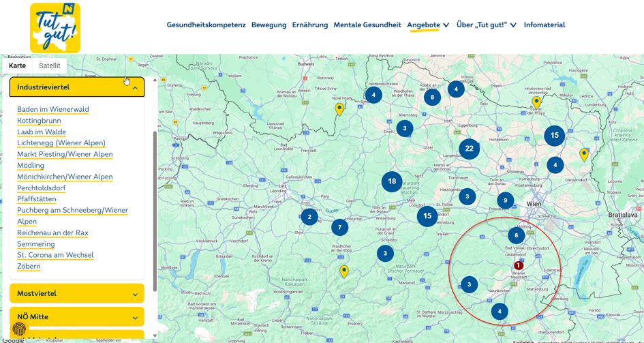The image size is (644, 343).
Task: Open Kottingbrunn link
Action: [39, 121]
